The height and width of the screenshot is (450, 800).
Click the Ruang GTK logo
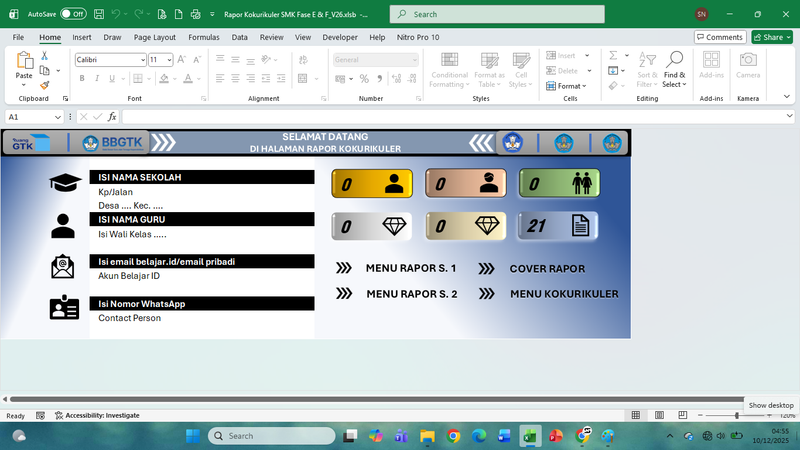(31, 143)
